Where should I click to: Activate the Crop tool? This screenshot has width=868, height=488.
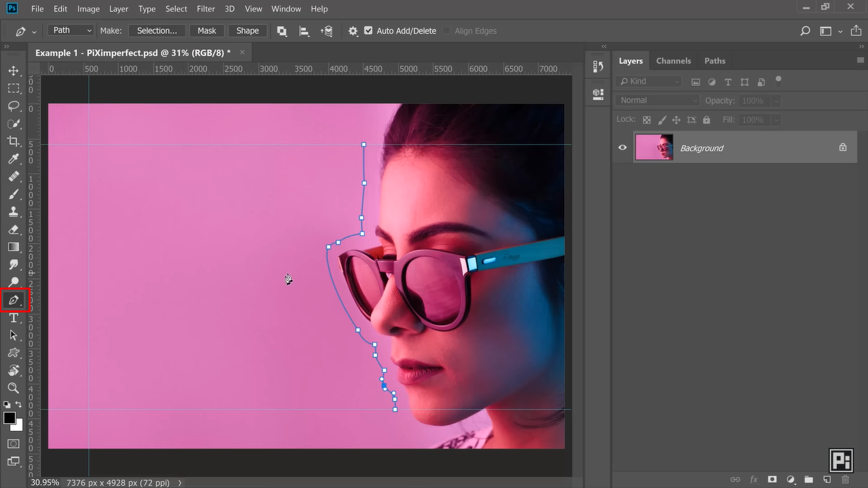[14, 141]
